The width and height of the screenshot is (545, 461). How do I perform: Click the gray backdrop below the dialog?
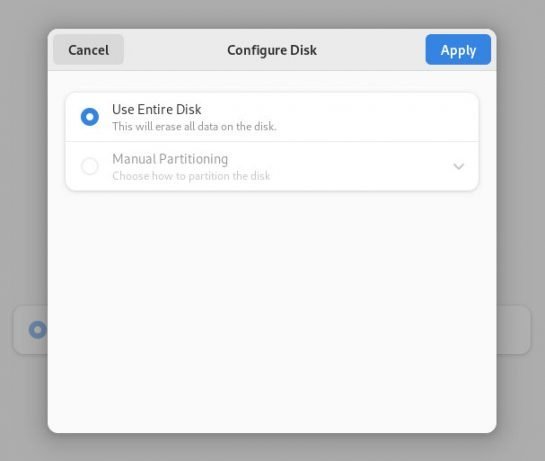(x=272, y=448)
